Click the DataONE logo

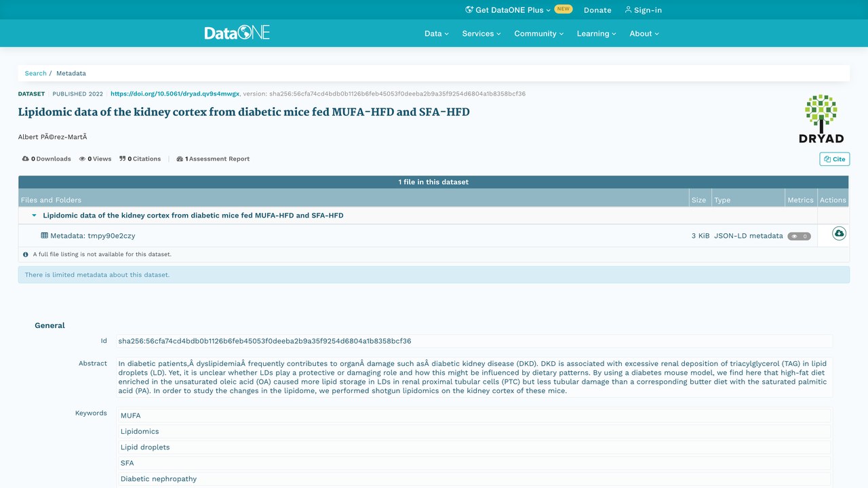pos(237,33)
